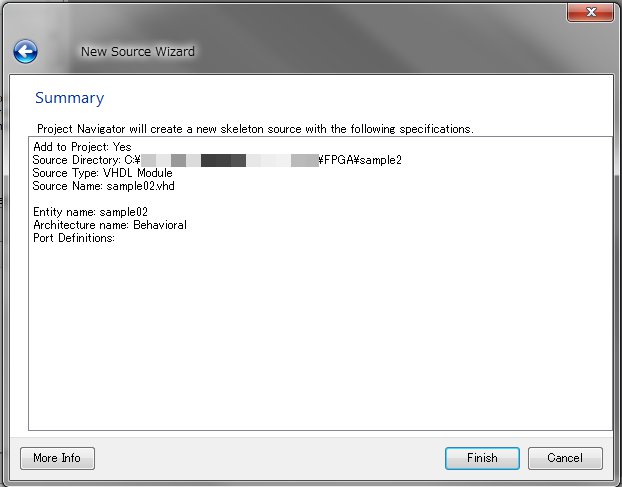Click the New Source Wizard title text
Viewport: 622px width, 487px height.
[x=137, y=51]
